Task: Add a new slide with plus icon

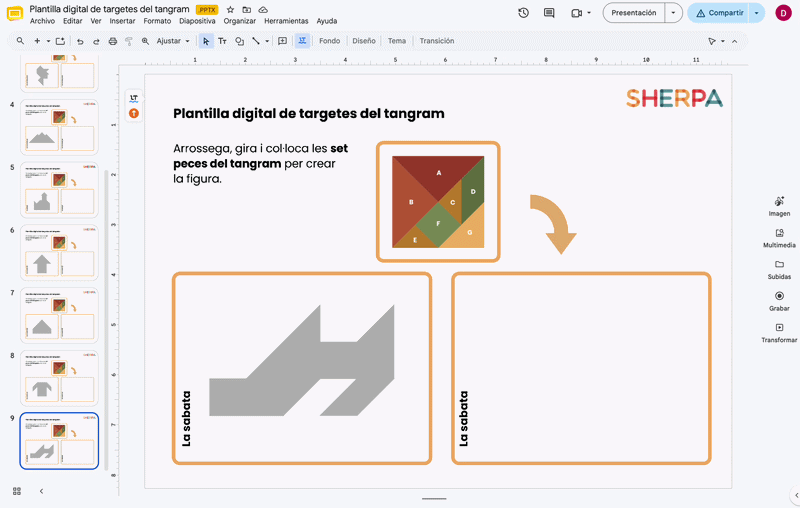Action: tap(37, 41)
